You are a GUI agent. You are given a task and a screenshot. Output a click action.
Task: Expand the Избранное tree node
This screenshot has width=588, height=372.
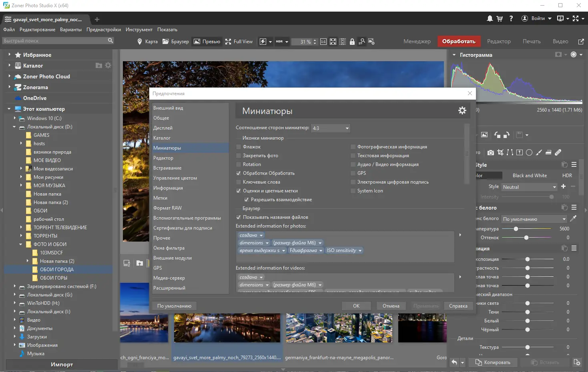click(x=9, y=55)
